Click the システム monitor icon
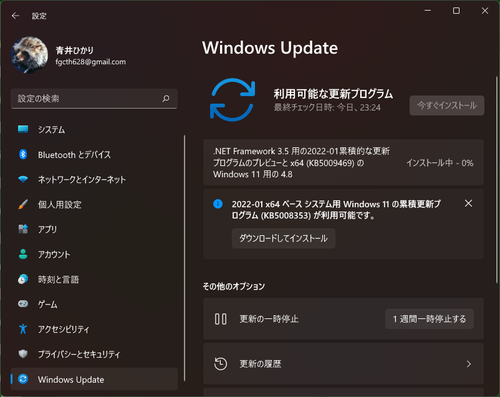This screenshot has width=500, height=397. [x=23, y=129]
